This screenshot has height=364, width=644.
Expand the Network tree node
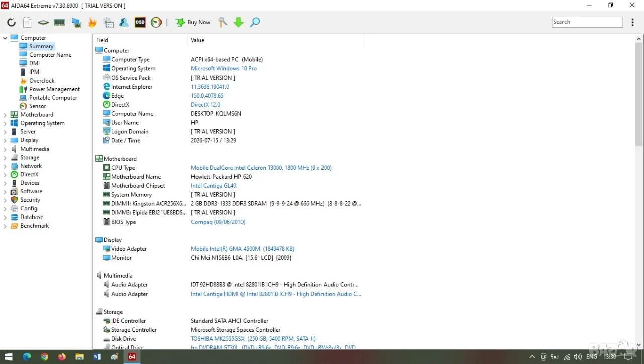click(x=5, y=166)
